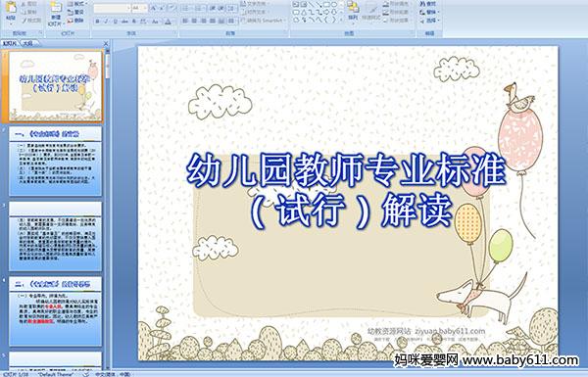This screenshot has width=588, height=377.
Task: Click the increase font size icon
Action: pos(153,8)
